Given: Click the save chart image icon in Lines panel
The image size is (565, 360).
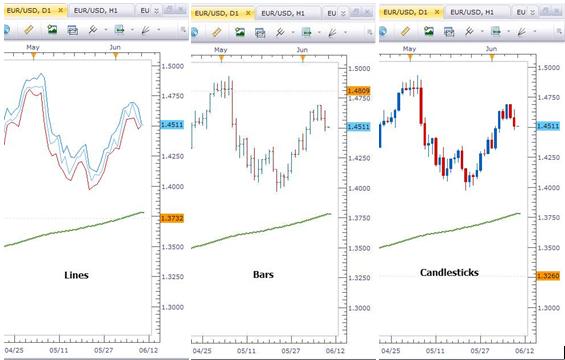Looking at the screenshot, I should (x=52, y=30).
